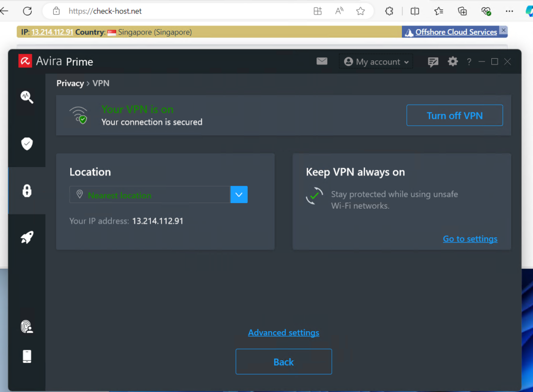Click the help question mark icon
Image resolution: width=533 pixels, height=392 pixels.
[x=469, y=61]
